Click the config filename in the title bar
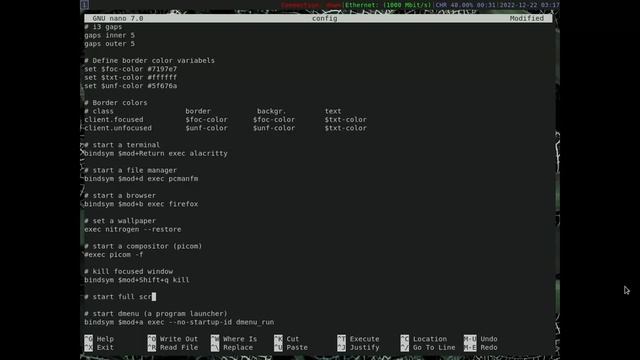This screenshot has width=640, height=360. pyautogui.click(x=324, y=18)
